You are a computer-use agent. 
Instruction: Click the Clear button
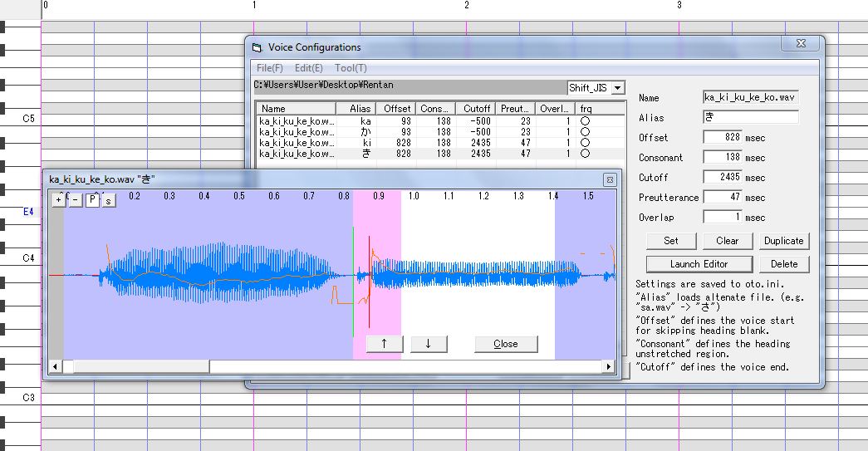(x=727, y=241)
